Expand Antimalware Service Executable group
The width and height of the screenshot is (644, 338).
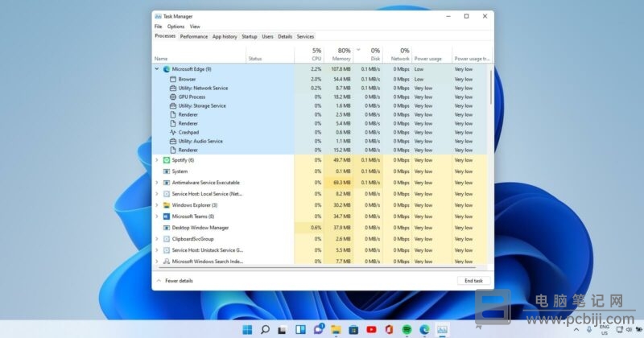coord(157,183)
